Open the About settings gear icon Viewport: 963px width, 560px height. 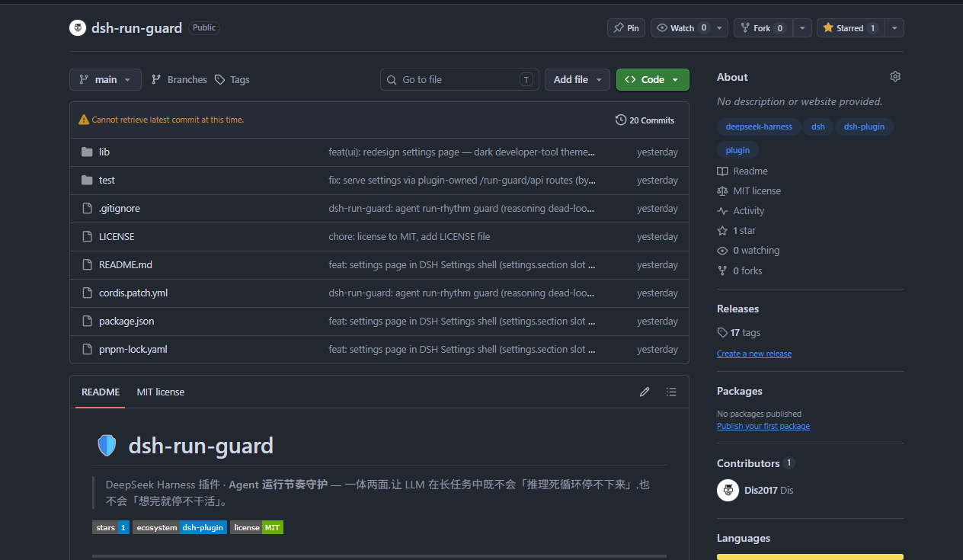tap(895, 77)
